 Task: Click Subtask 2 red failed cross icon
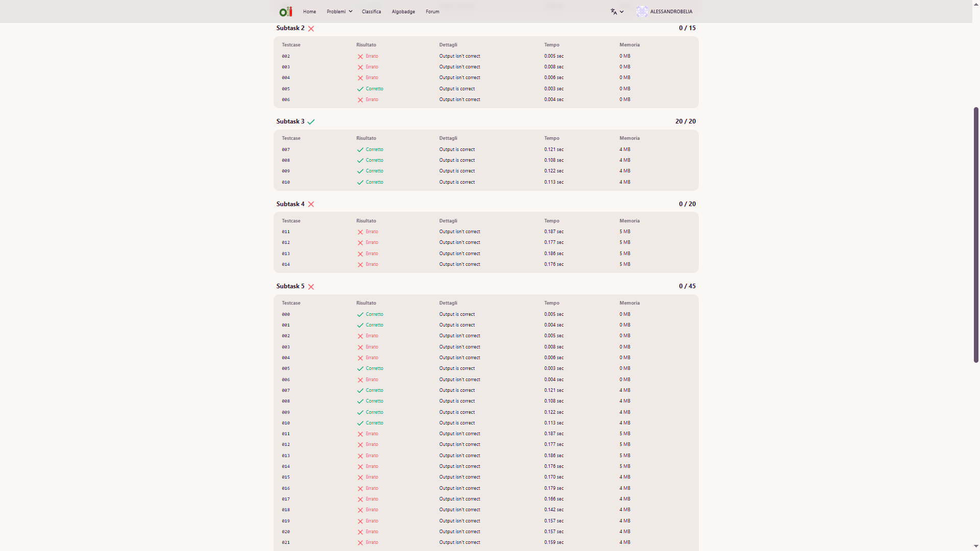(x=311, y=29)
